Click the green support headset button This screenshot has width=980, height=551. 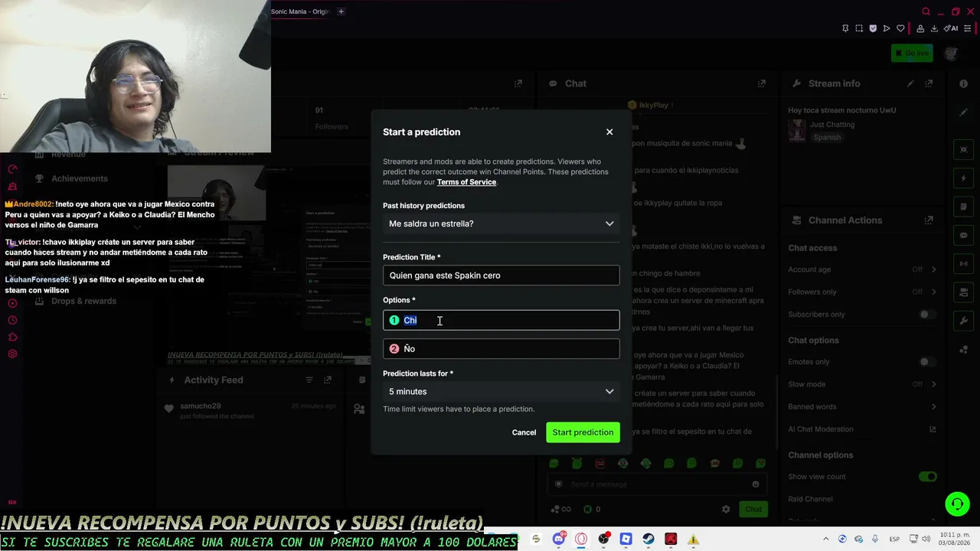957,504
